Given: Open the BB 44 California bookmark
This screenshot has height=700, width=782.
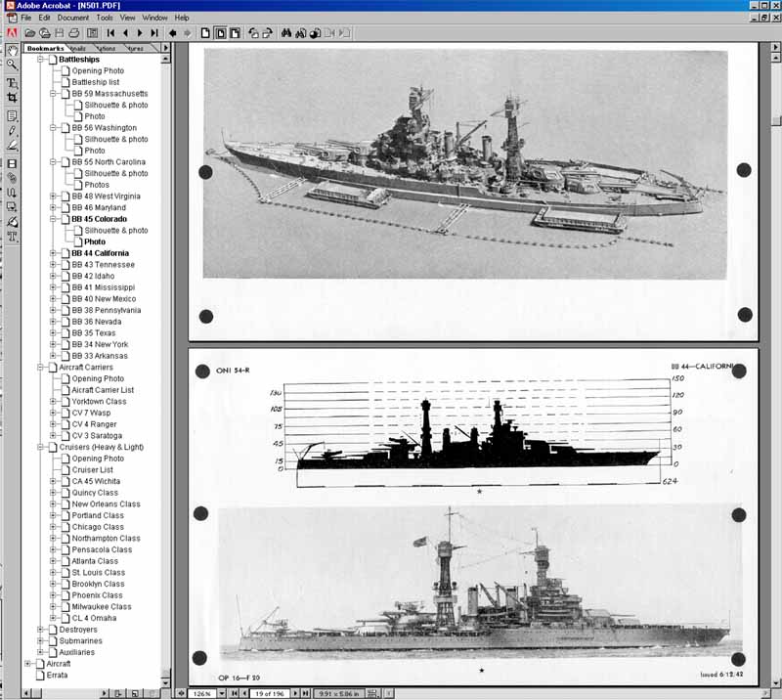Looking at the screenshot, I should [x=100, y=253].
